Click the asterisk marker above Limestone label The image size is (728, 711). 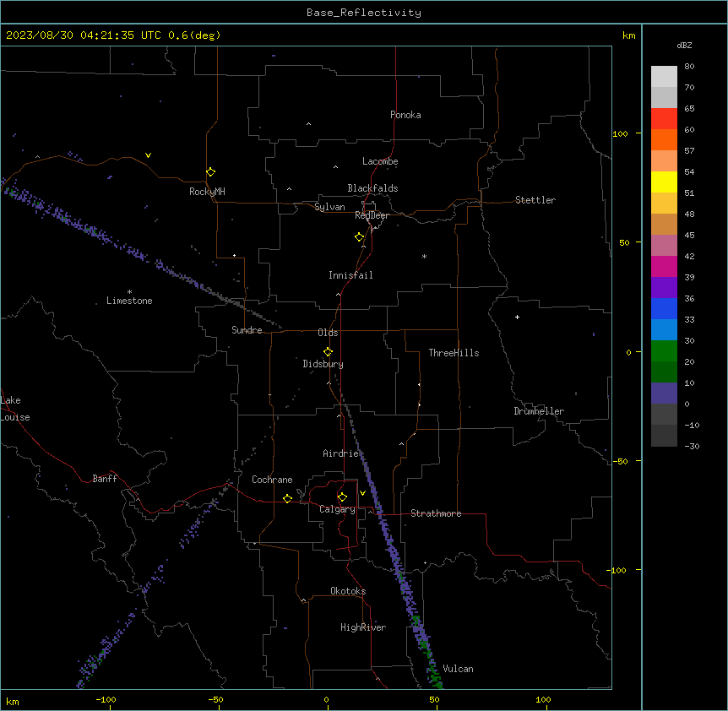click(129, 292)
